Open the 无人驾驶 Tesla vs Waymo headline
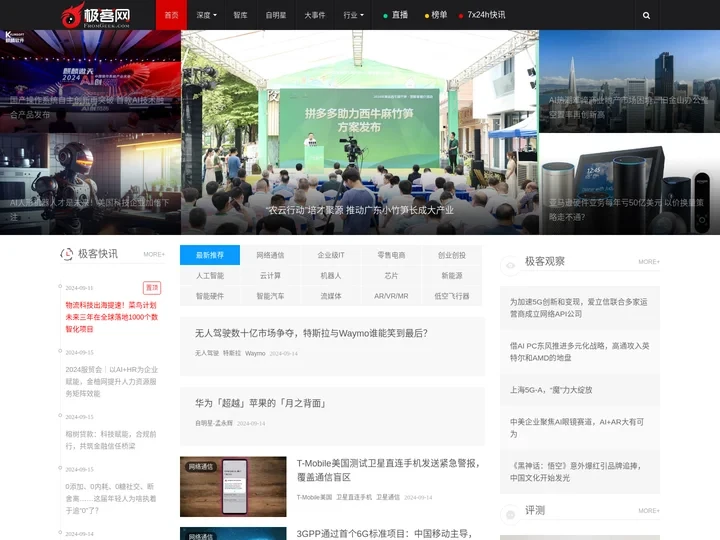 click(x=311, y=333)
